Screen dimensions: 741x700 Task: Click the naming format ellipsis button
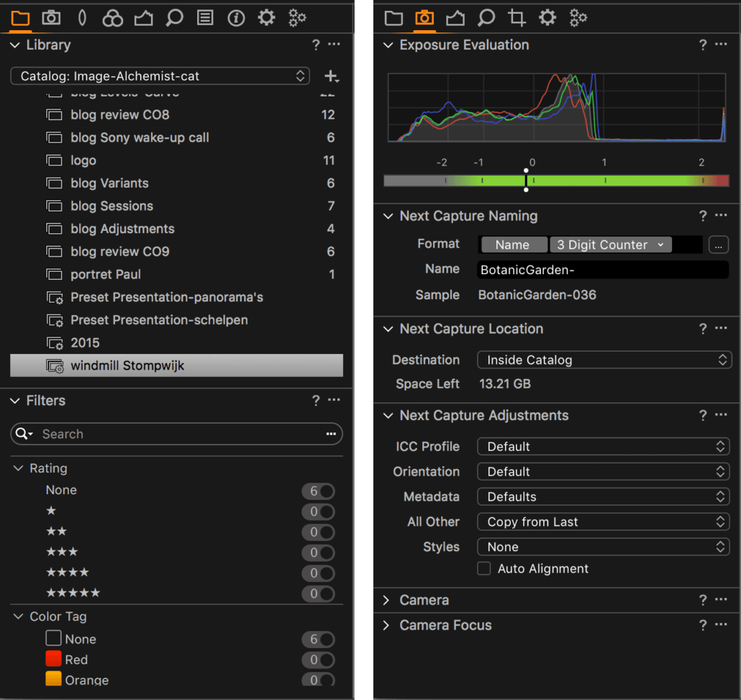[718, 245]
